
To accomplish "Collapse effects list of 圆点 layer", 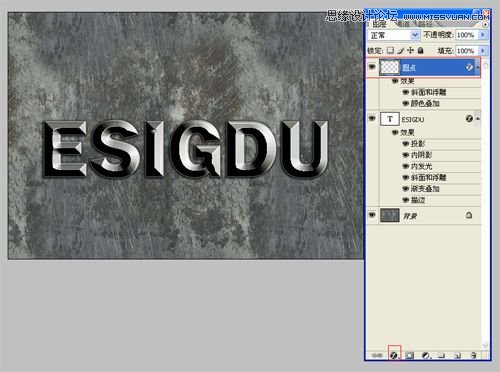I will 478,67.
